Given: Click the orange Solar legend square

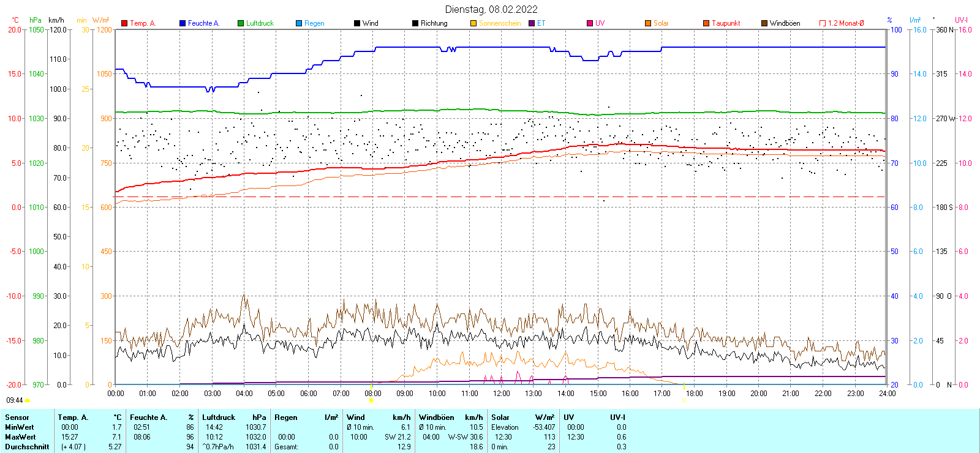Looking at the screenshot, I should click(x=648, y=23).
